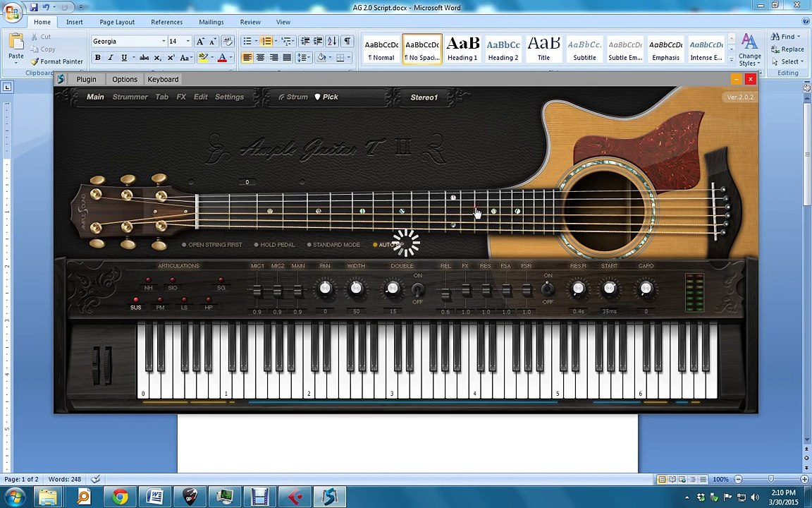The height and width of the screenshot is (508, 812).
Task: Align text right
Action: point(274,58)
